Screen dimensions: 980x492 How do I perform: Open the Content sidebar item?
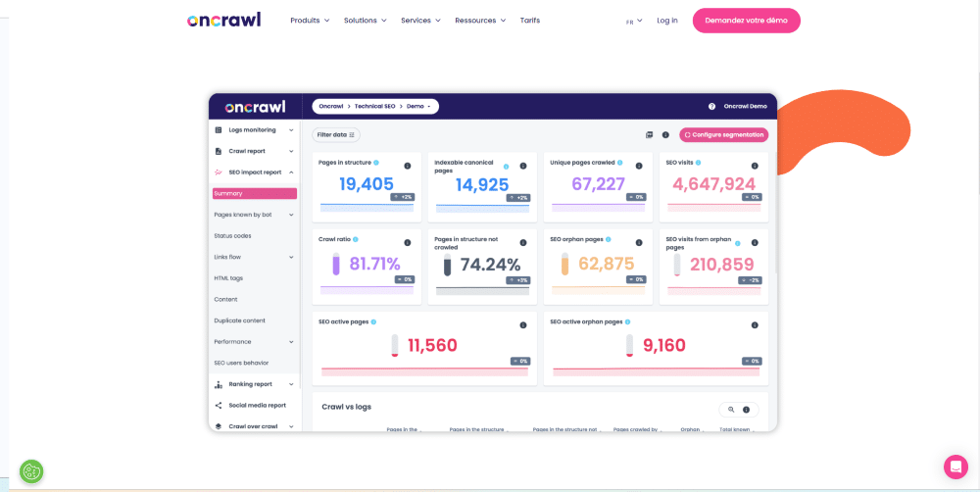point(225,300)
